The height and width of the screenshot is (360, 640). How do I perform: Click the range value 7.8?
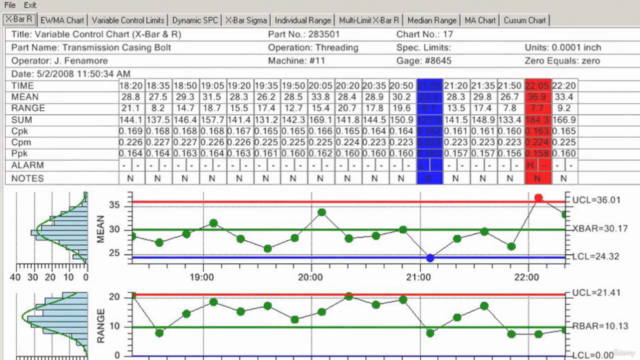click(510, 108)
